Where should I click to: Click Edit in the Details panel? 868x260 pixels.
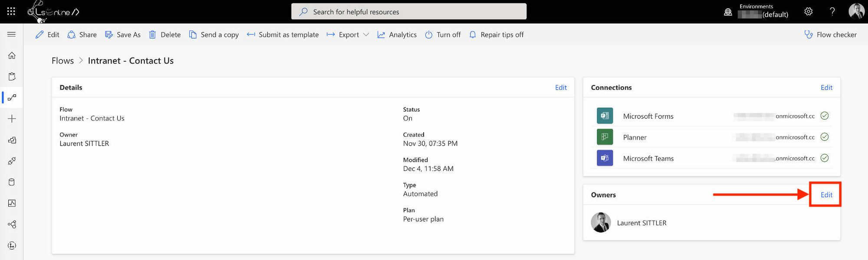(x=561, y=87)
